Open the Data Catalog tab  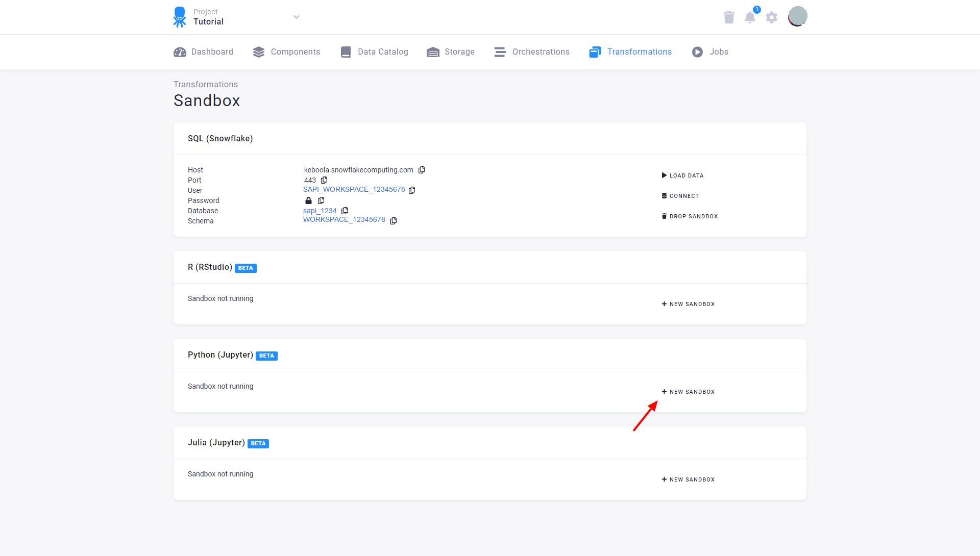coord(374,52)
